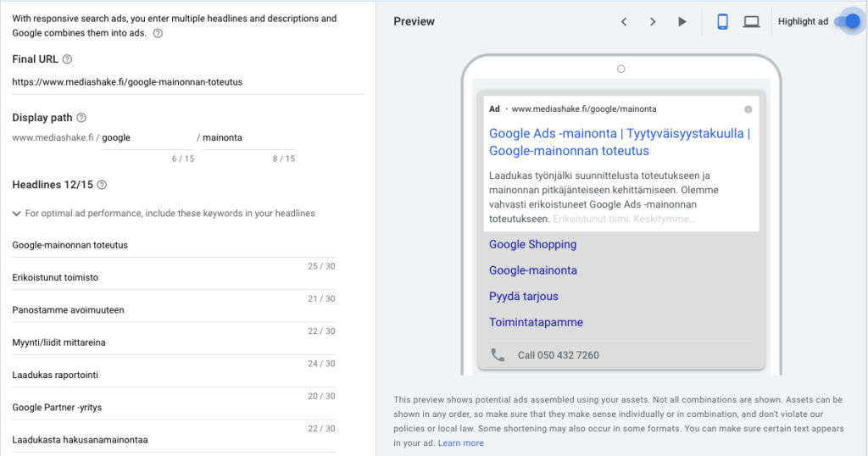Click the '8 / 15' path counter
868x456 pixels.
(x=283, y=158)
